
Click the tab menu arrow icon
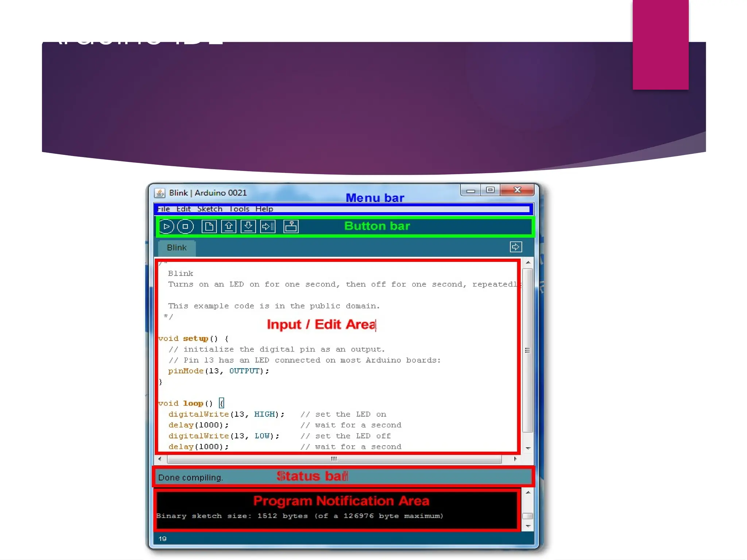click(515, 247)
